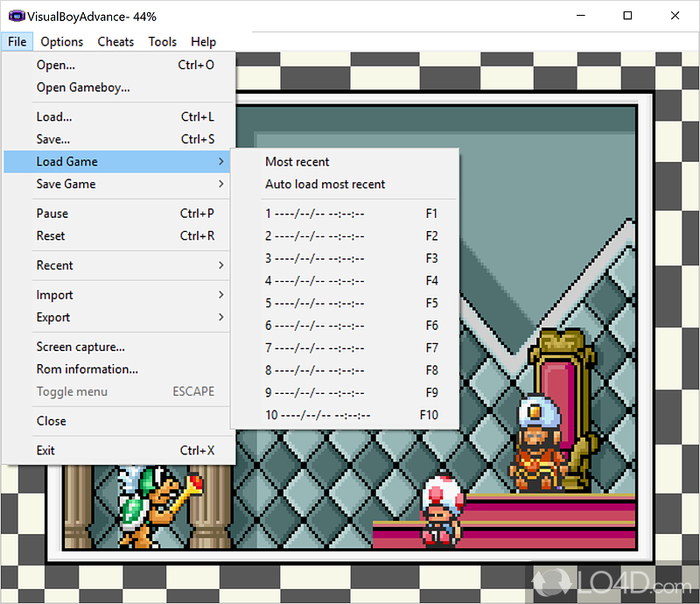The image size is (700, 604).
Task: Open the Cheats menu
Action: point(115,42)
